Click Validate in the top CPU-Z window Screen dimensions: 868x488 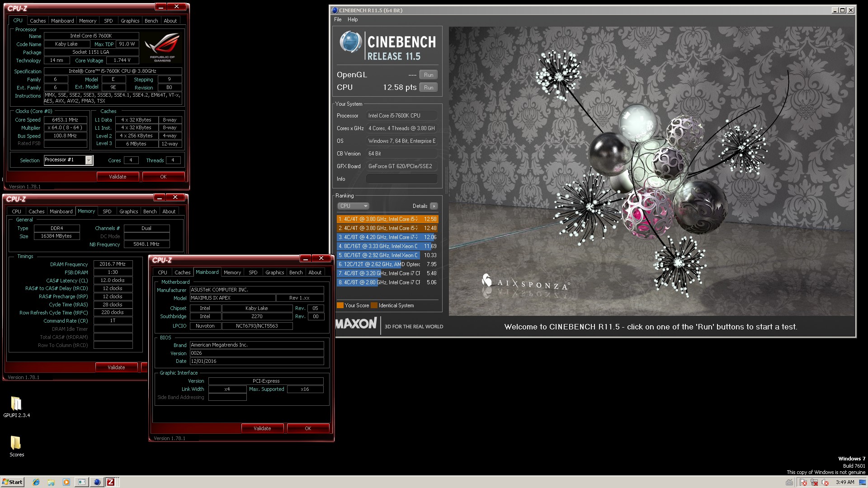coord(118,177)
